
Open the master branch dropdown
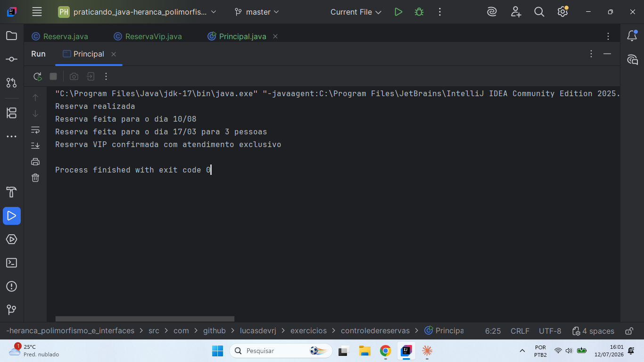pos(257,12)
